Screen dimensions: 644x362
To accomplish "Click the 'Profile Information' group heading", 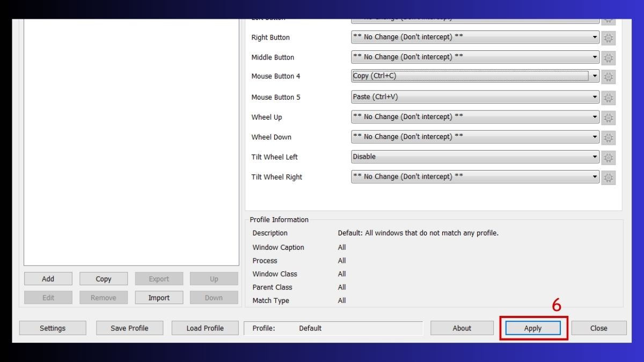I will click(279, 220).
